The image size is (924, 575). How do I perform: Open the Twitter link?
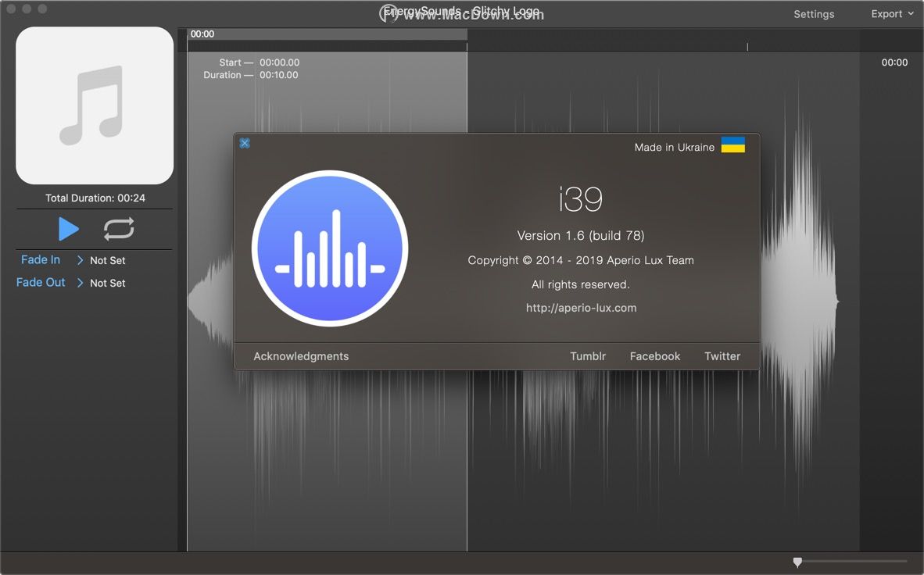[722, 356]
